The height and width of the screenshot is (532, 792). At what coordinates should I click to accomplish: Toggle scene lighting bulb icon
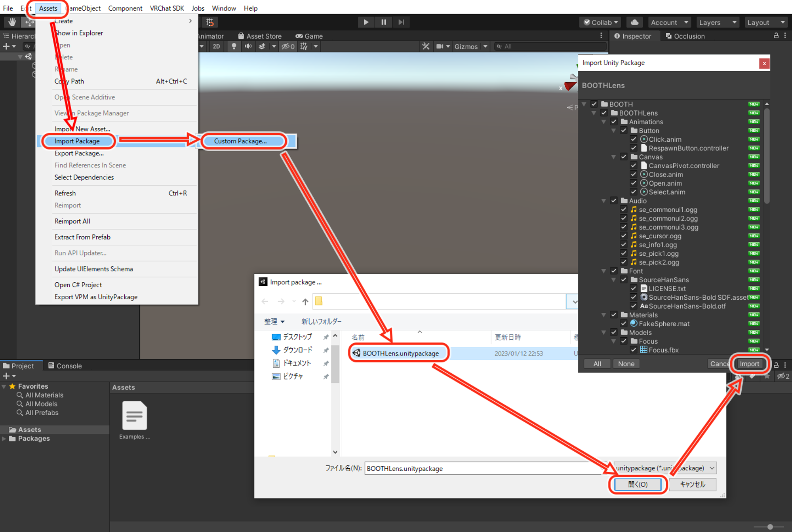(234, 46)
